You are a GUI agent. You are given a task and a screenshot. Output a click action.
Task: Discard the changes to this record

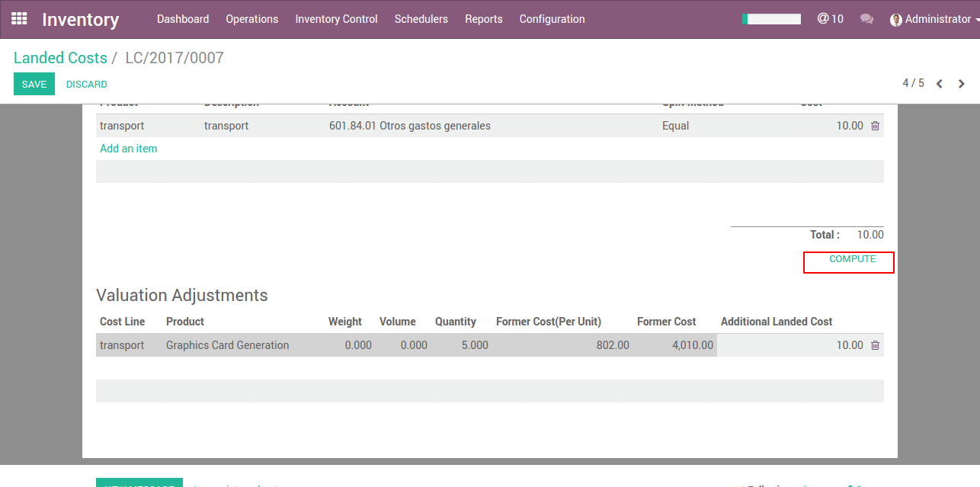(86, 84)
